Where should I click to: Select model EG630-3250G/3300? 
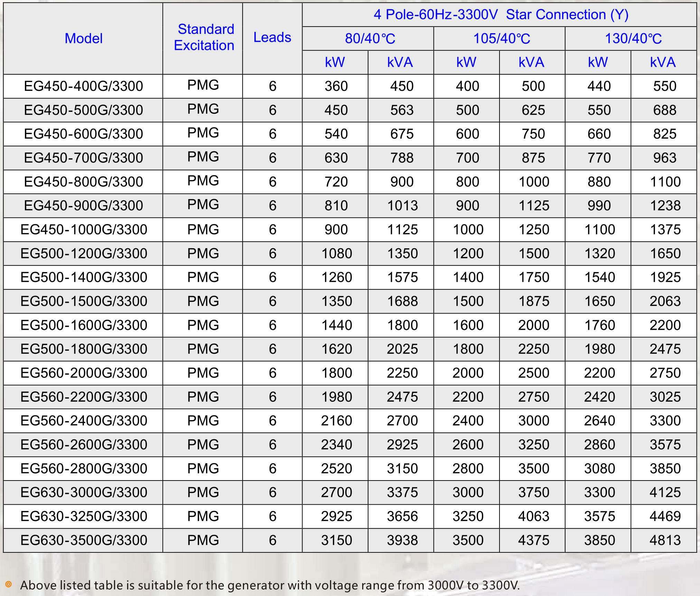84,516
